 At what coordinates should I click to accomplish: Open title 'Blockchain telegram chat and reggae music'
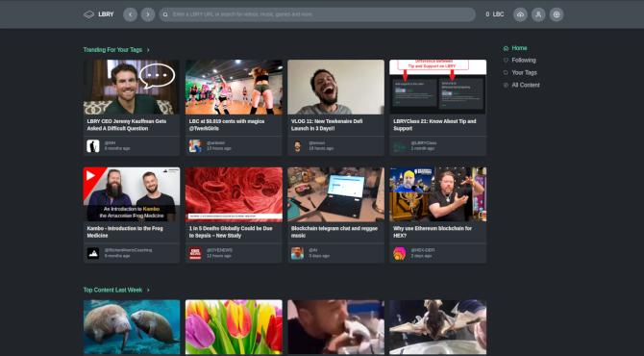tap(334, 232)
